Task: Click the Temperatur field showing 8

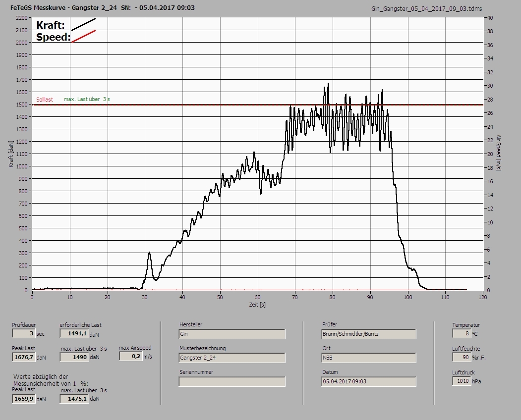Action: 461,333
